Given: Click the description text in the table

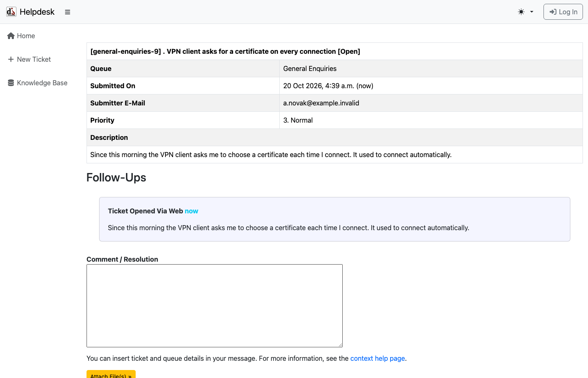Looking at the screenshot, I should [x=271, y=155].
